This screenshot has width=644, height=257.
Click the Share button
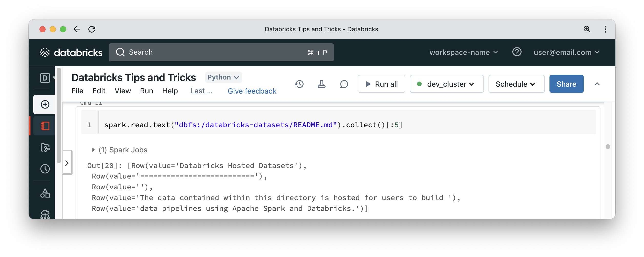point(566,84)
